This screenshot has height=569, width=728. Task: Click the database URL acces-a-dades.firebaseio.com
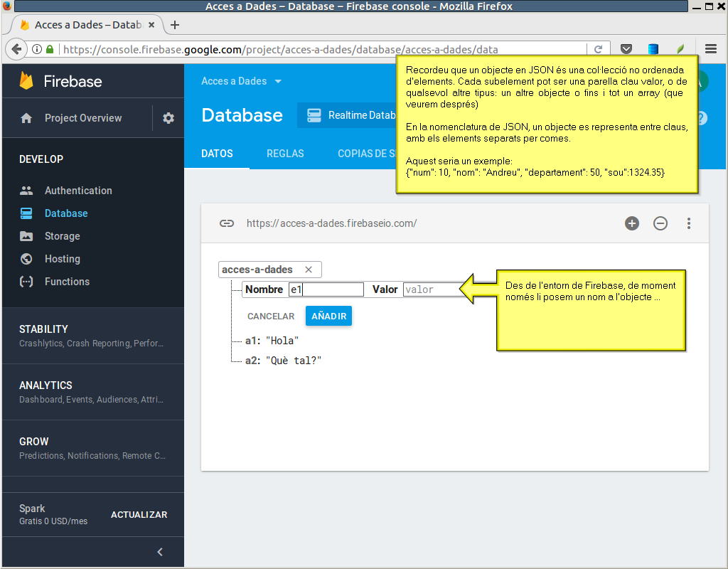pyautogui.click(x=331, y=223)
